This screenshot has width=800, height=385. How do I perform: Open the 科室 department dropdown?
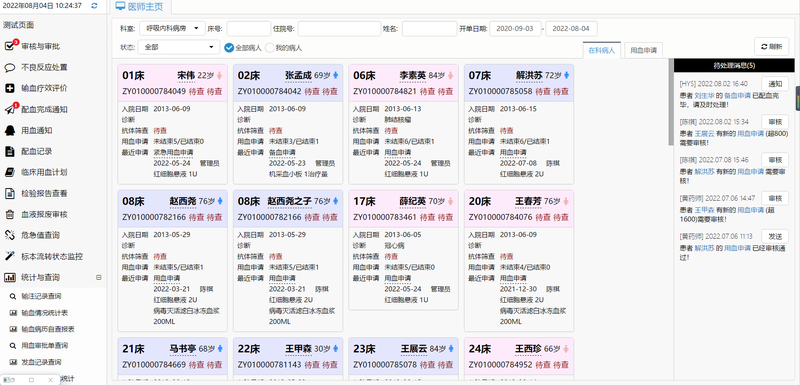tap(172, 29)
